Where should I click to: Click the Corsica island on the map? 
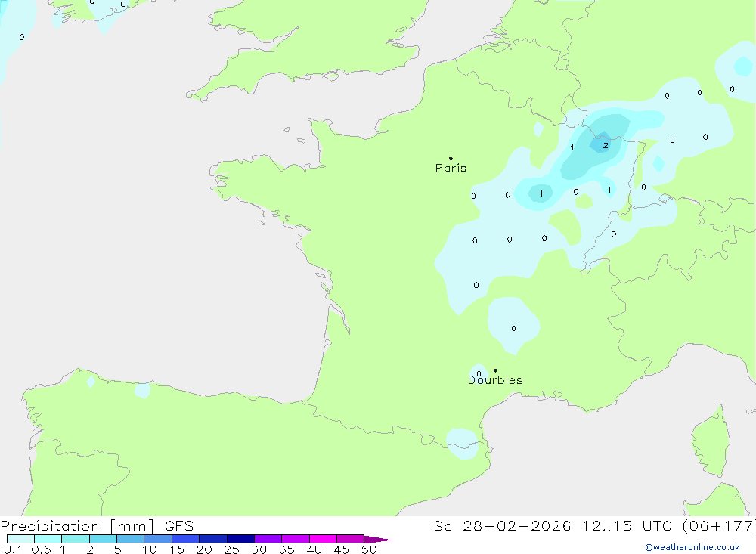pyautogui.click(x=711, y=438)
